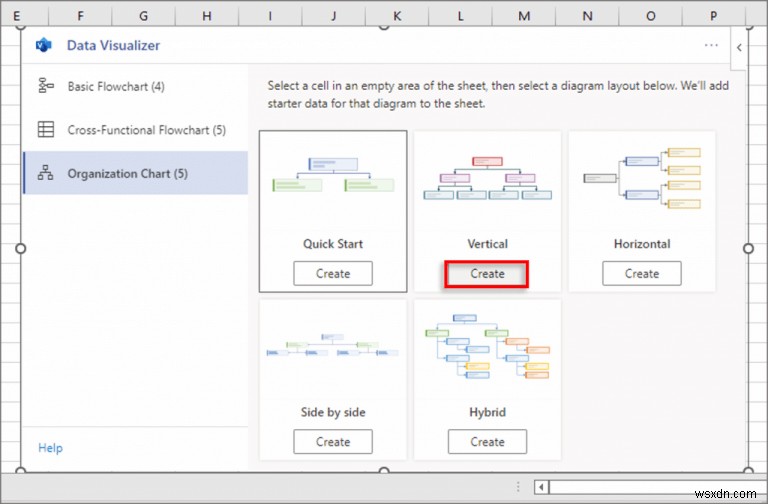The image size is (768, 504).
Task: Select column H header
Action: tap(207, 16)
